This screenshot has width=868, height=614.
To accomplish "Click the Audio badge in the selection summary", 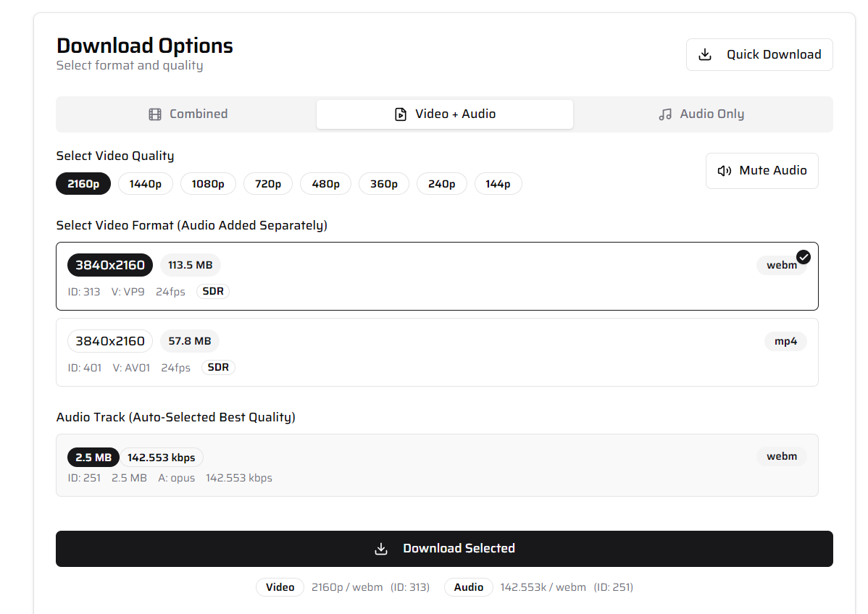I will (x=468, y=587).
